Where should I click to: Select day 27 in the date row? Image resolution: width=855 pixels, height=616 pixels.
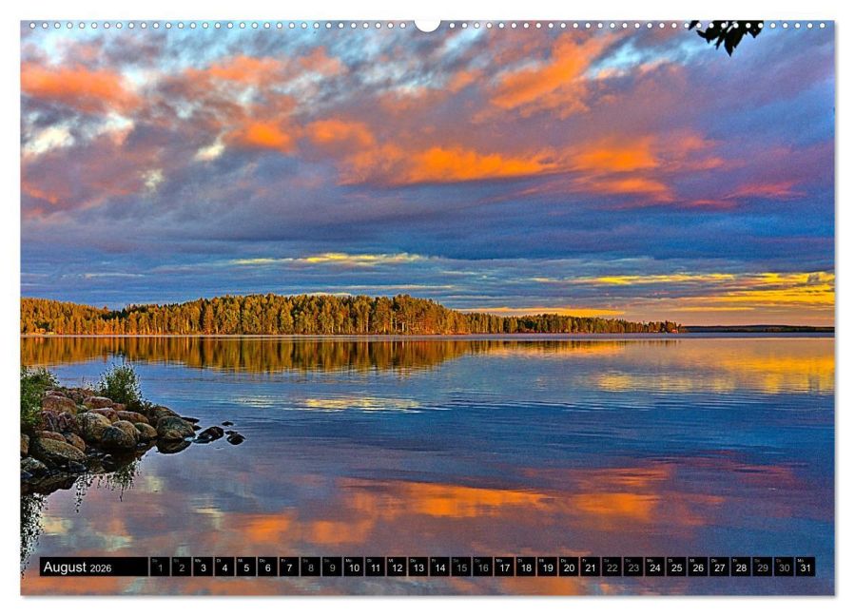point(719,568)
